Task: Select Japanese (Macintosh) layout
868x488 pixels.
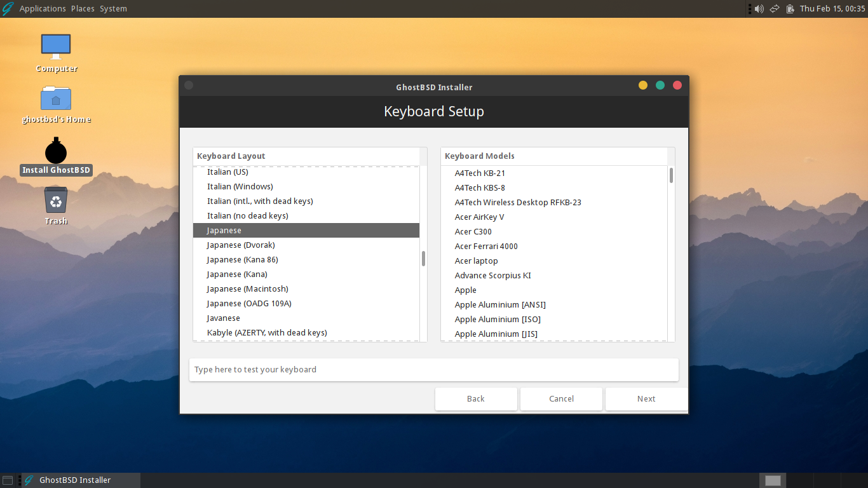Action: [x=306, y=289]
